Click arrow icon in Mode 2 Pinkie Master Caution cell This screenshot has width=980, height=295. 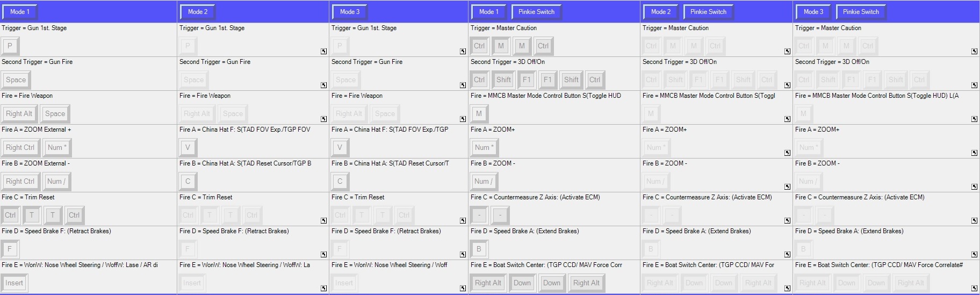point(787,52)
